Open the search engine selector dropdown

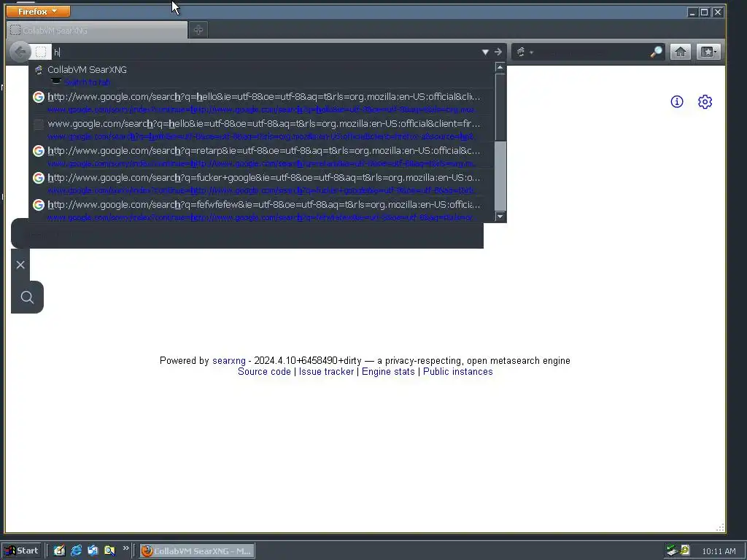[524, 52]
